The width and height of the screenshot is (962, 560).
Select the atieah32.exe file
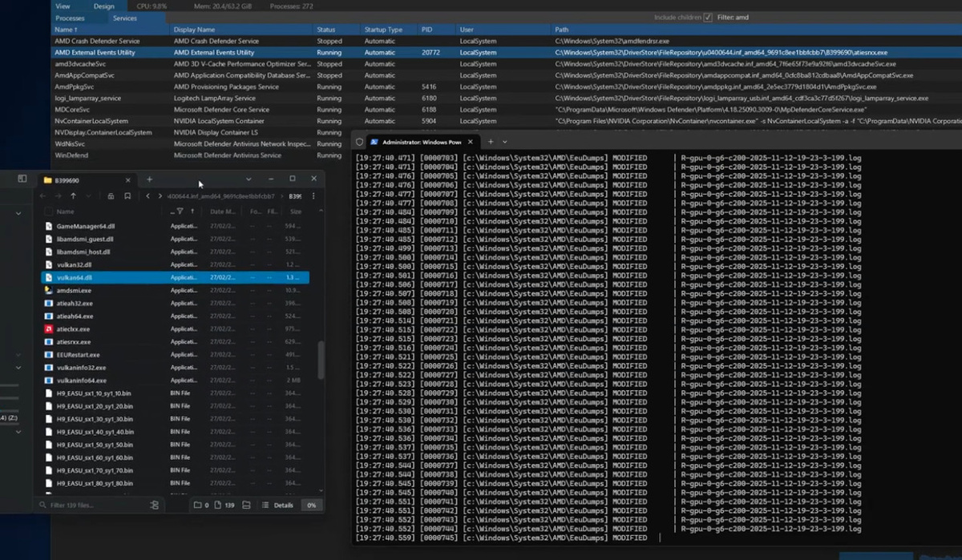click(x=175, y=303)
